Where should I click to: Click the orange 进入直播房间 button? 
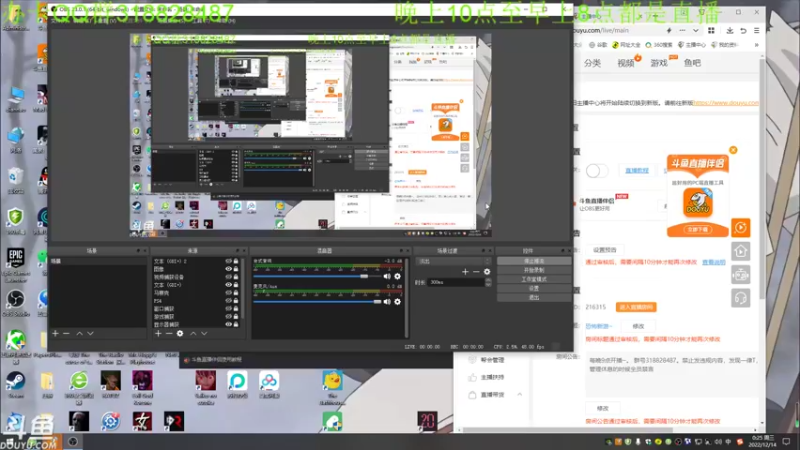pos(636,307)
